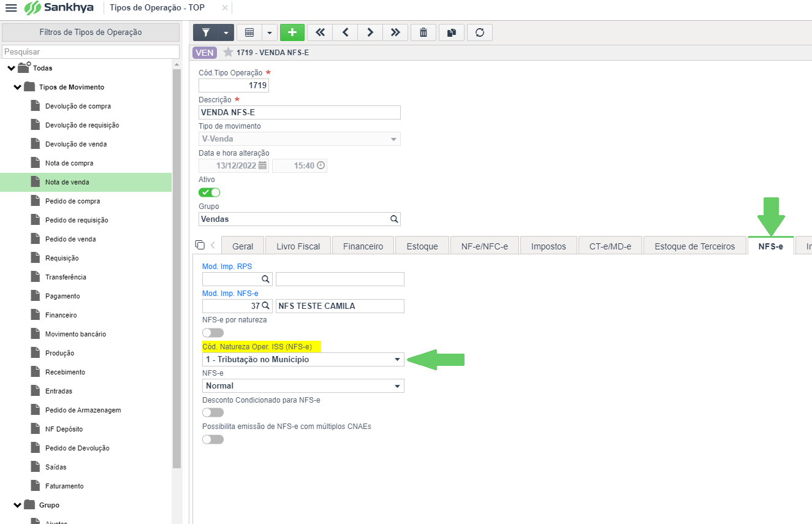Open the Livro Fiscal tab
The height and width of the screenshot is (524, 812).
(x=298, y=246)
